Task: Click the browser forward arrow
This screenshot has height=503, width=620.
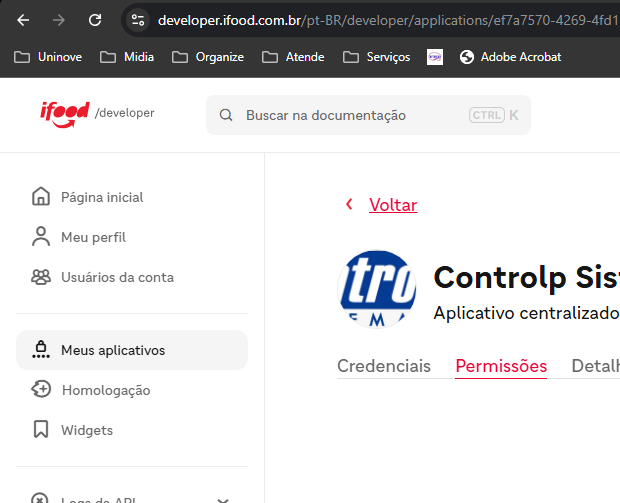Action: click(59, 20)
